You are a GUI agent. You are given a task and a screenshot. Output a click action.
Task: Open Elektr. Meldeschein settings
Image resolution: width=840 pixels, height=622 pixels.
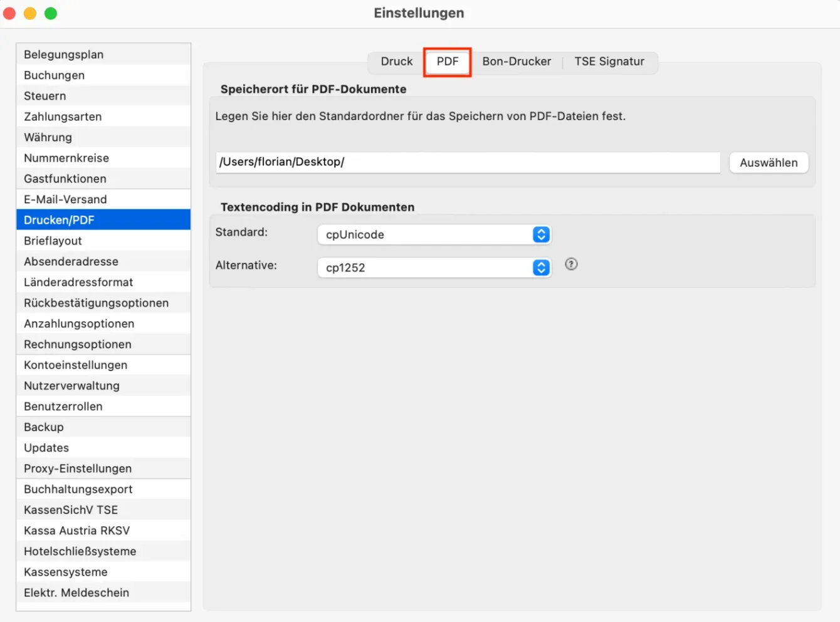pos(103,593)
